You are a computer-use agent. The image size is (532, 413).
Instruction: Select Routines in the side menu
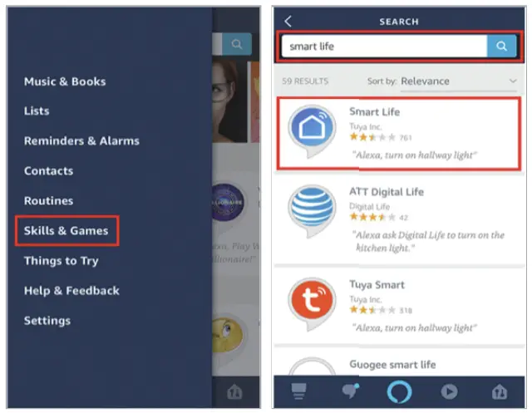click(x=48, y=201)
